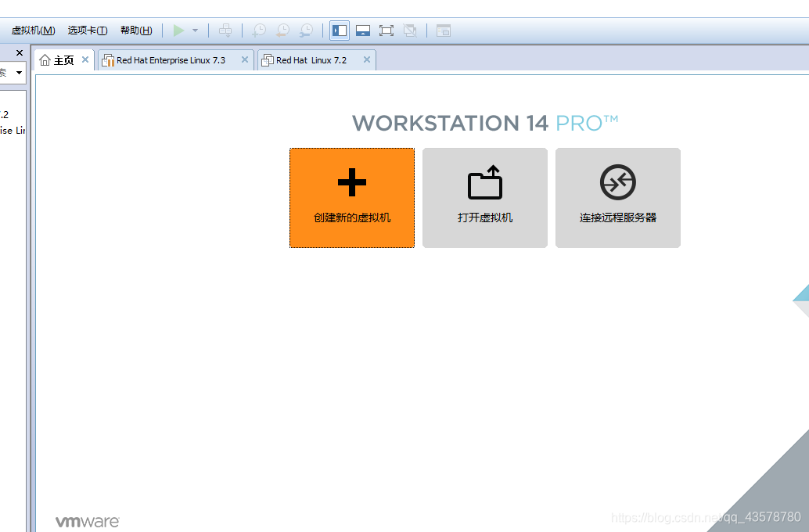Click the vmware logo
Screen dimensions: 809x532
[87, 522]
